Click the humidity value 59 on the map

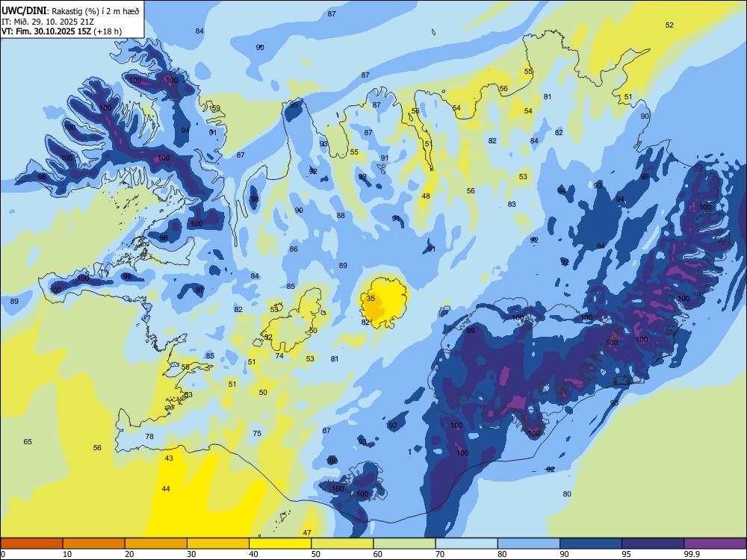pyautogui.click(x=216, y=108)
